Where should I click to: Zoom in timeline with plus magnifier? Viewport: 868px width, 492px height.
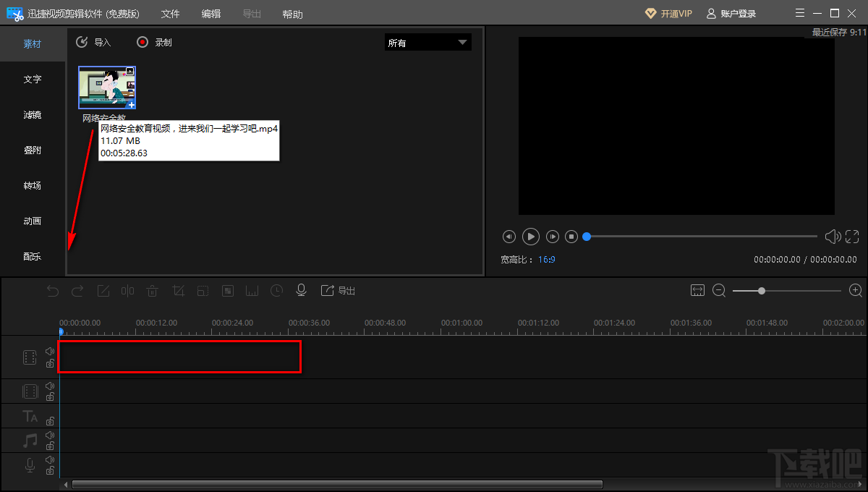856,290
